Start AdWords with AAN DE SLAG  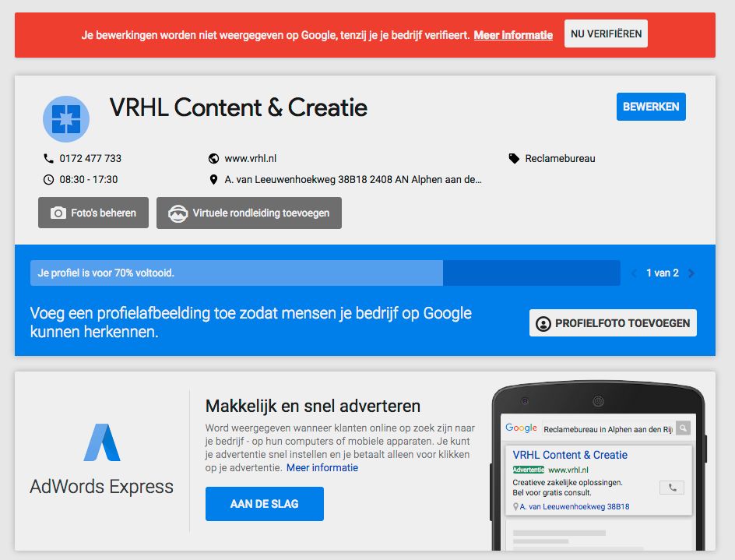(x=265, y=504)
